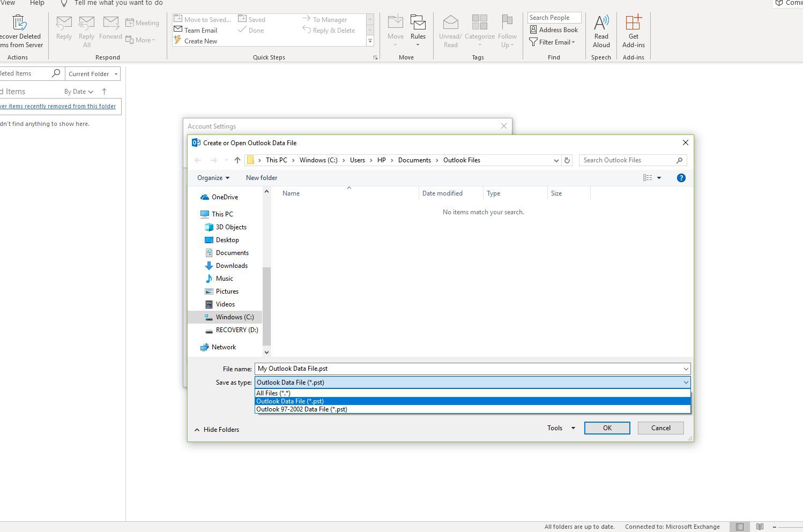Open the Address Book
This screenshot has width=803, height=532.
(554, 29)
